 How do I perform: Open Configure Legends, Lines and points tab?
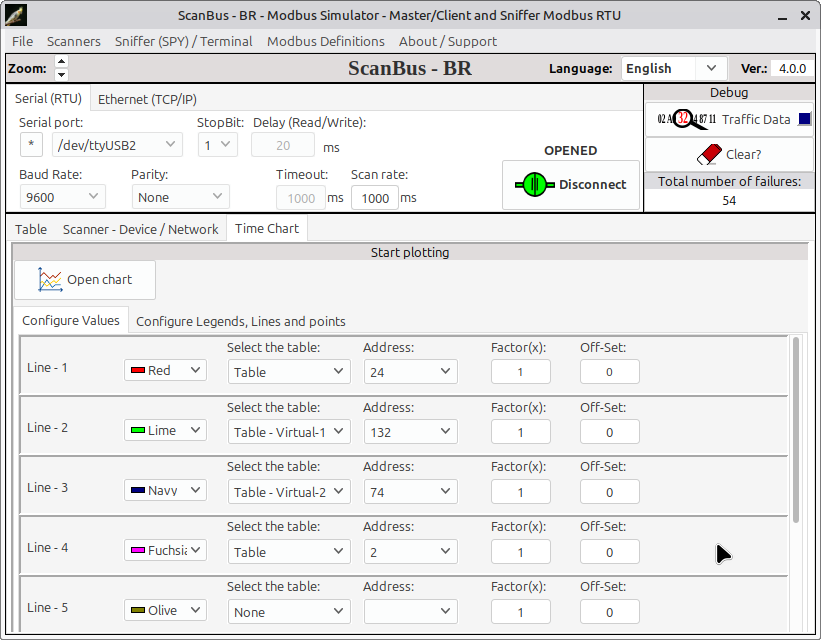pos(241,321)
